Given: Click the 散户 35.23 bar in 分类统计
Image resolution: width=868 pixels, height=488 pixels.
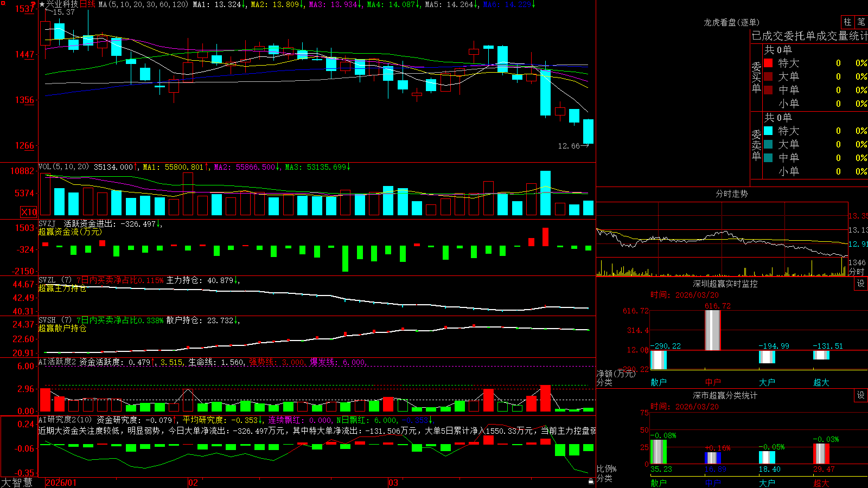Looking at the screenshot, I should tap(659, 452).
